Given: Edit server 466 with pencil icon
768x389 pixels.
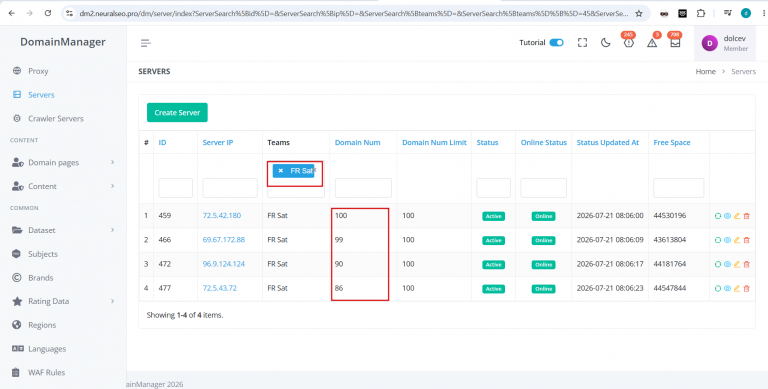Looking at the screenshot, I should [x=737, y=240].
